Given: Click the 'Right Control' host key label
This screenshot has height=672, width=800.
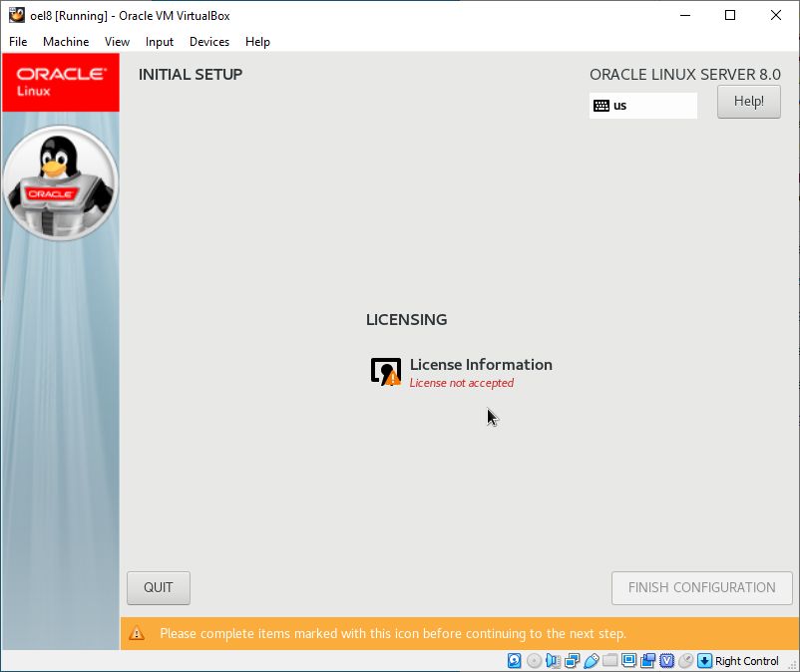Looking at the screenshot, I should tap(746, 661).
